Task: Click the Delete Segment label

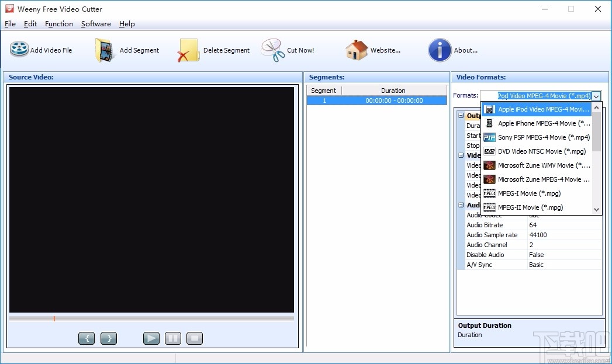Action: [226, 50]
